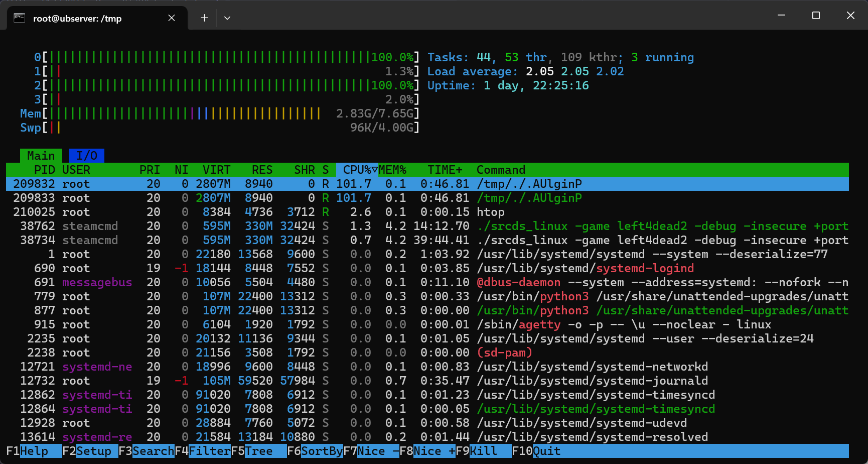
Task: Select the root@ubserver: /tmp tab
Action: (x=97, y=18)
